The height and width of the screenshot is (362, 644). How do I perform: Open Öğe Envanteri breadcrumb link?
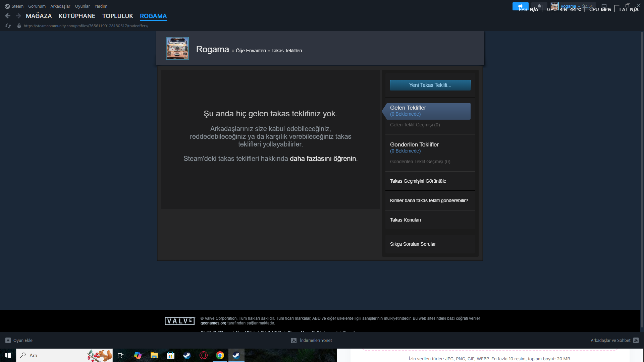[x=251, y=51]
